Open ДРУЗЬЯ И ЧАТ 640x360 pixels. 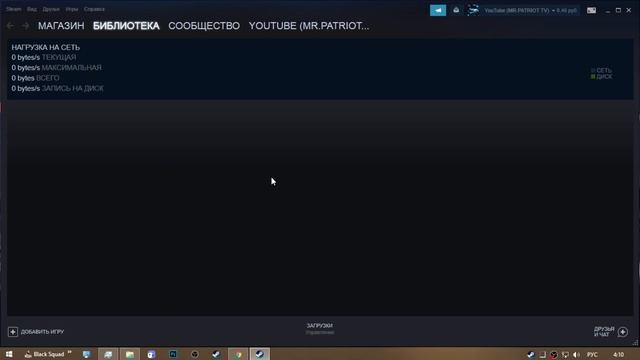click(x=604, y=332)
